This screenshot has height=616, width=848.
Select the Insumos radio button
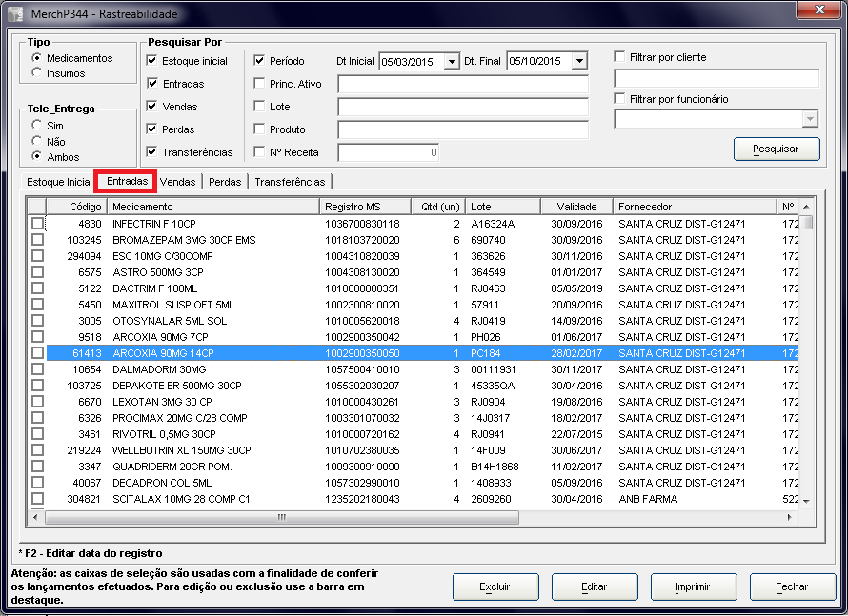coord(37,73)
